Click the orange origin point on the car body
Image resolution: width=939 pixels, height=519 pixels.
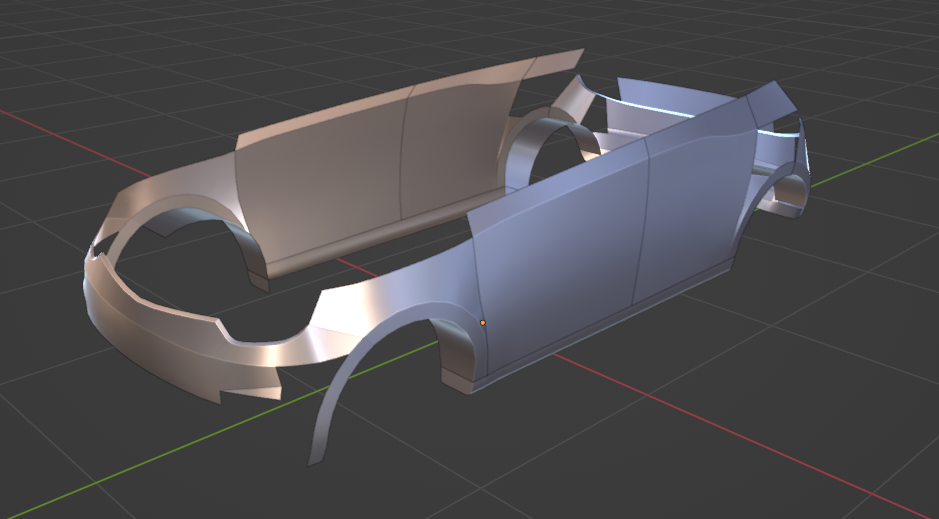(483, 323)
